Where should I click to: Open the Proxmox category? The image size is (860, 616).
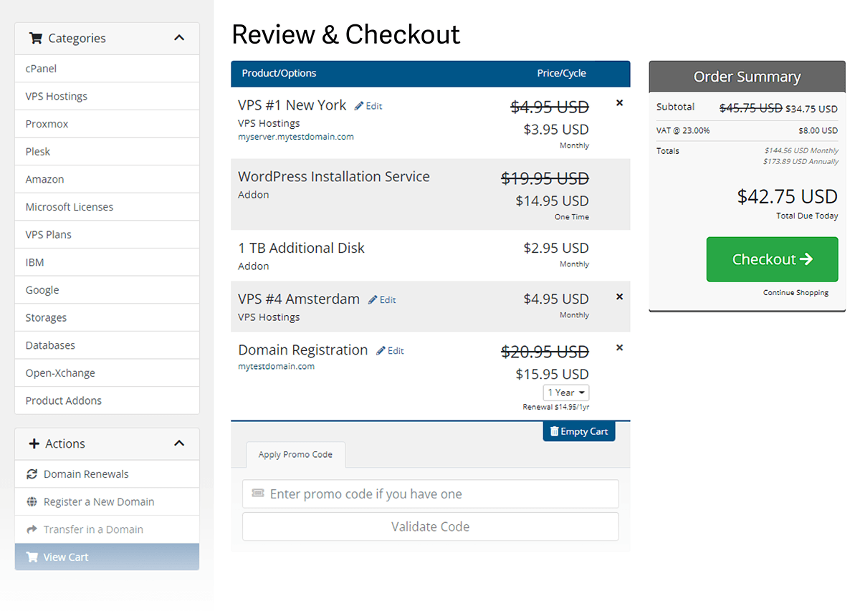point(107,124)
